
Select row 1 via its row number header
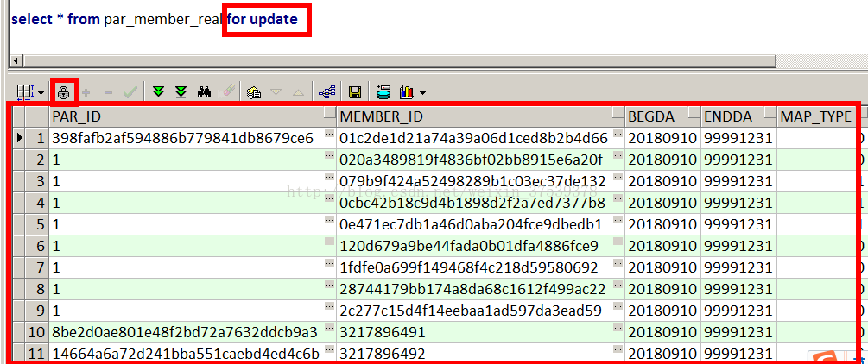click(37, 138)
